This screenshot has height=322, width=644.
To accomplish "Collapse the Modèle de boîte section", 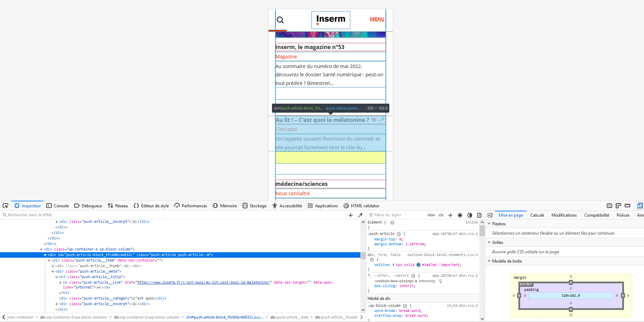I will click(489, 261).
